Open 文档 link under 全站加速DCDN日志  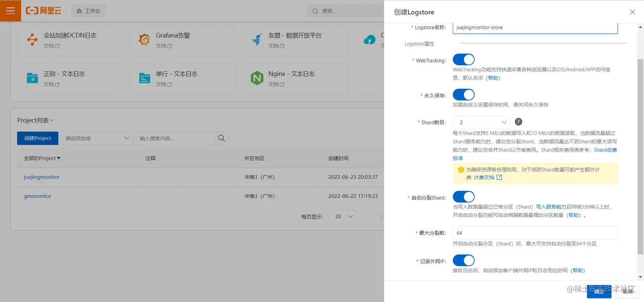(52, 46)
